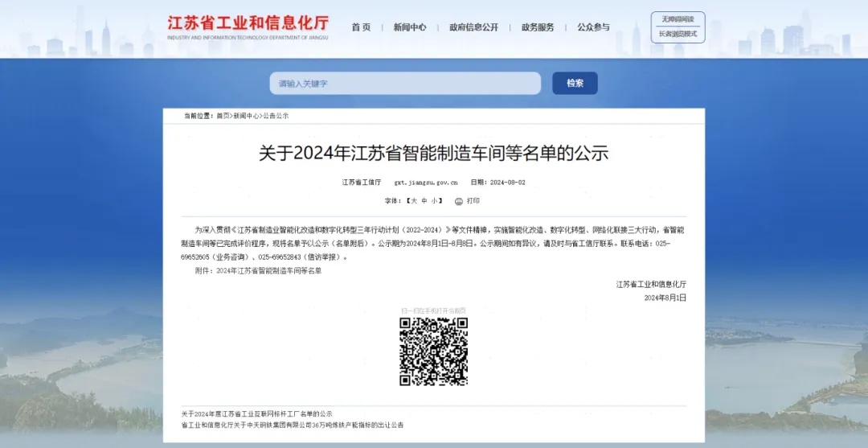Click the 江苏省工业和信息化厅 site logo
This screenshot has height=448, width=868.
[248, 27]
